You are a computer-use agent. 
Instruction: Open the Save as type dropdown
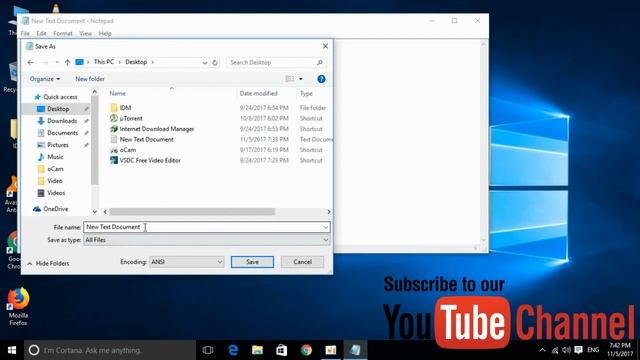tap(207, 240)
